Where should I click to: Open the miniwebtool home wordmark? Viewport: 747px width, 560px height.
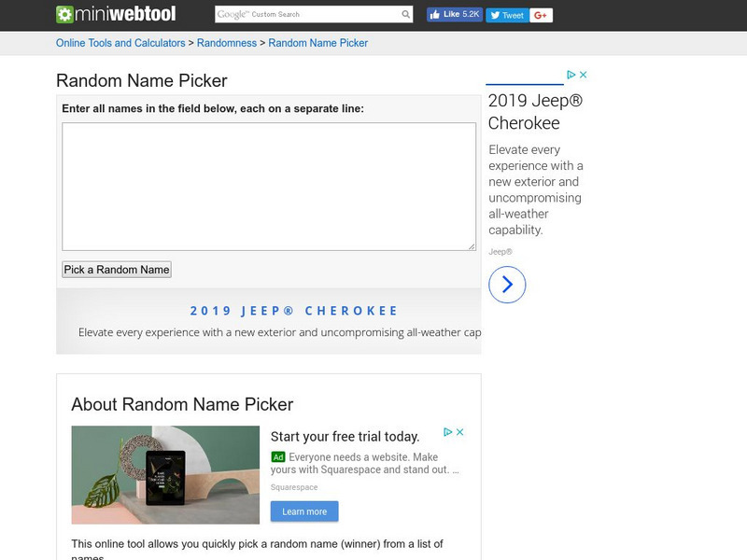(x=125, y=14)
